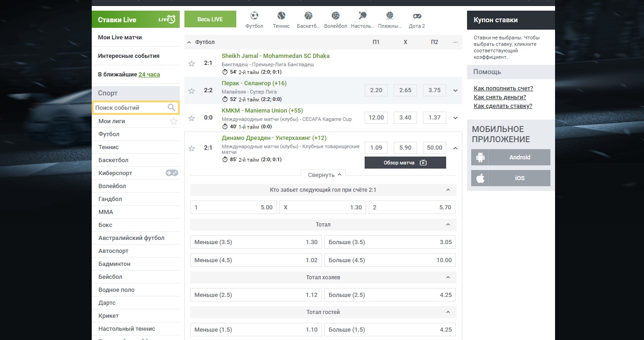This screenshot has height=340, width=644.
Task: Select Австралийский футбол in sidebar
Action: (132, 238)
